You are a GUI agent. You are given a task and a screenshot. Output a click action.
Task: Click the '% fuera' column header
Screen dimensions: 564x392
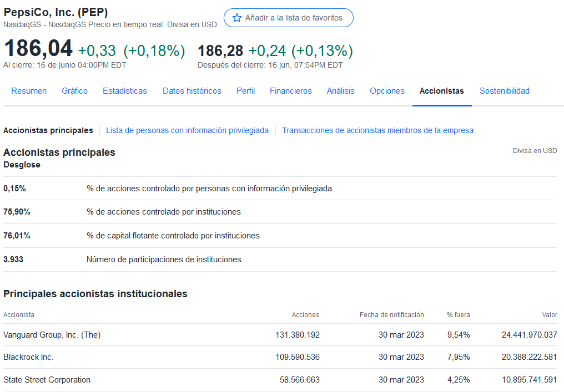pyautogui.click(x=459, y=315)
